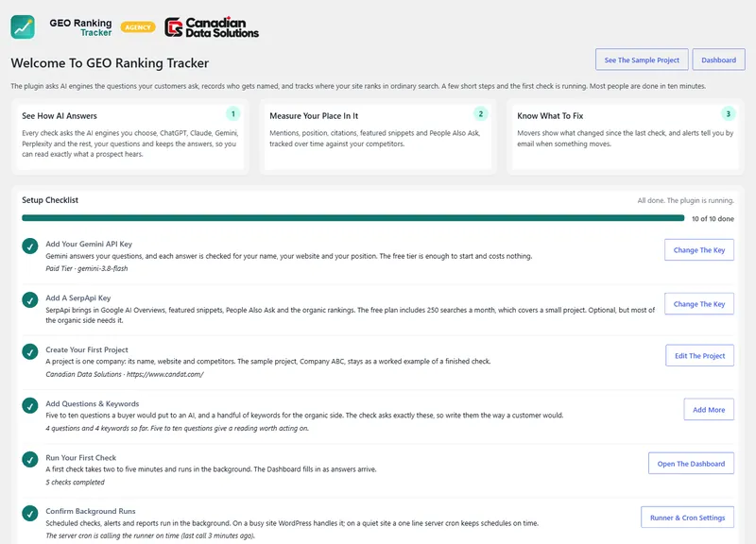Click the step 2 number badge
The image size is (756, 544).
pyautogui.click(x=481, y=114)
